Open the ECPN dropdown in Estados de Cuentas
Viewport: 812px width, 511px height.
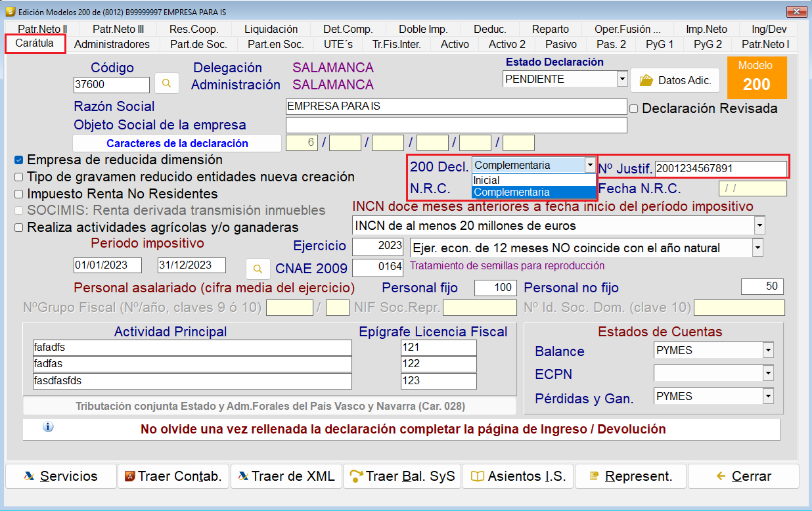[x=767, y=374]
